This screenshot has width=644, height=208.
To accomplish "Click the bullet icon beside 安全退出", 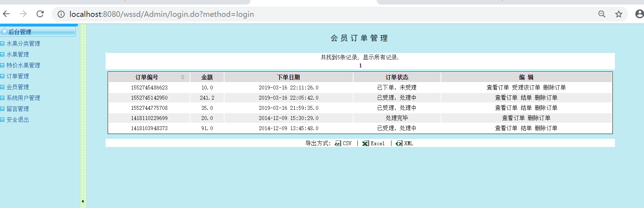I will point(2,120).
